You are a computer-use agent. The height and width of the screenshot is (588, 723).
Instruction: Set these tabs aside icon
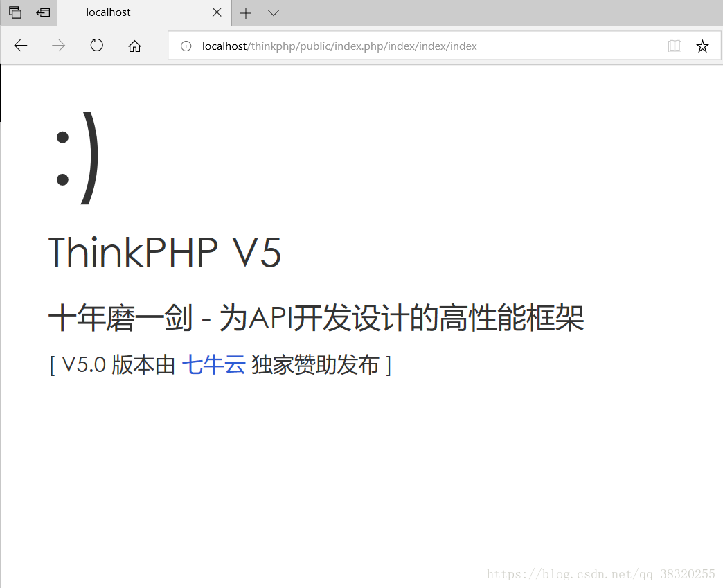43,12
